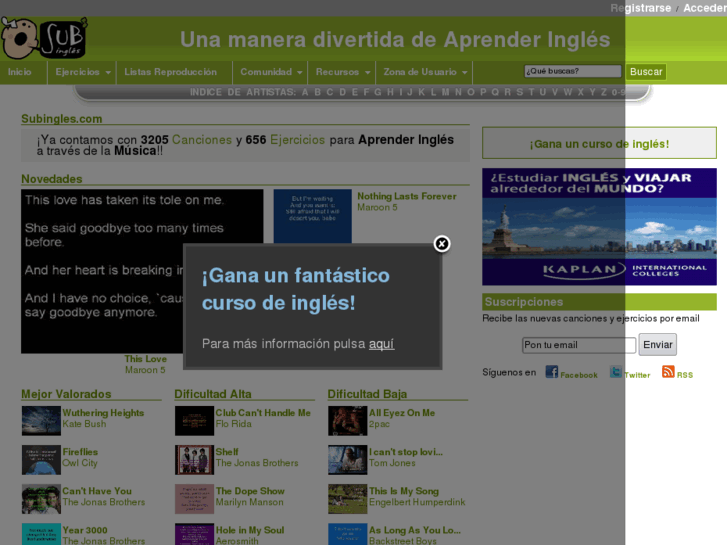Open Owl City artist link
Viewport: 727px width, 545px height.
tap(80, 463)
